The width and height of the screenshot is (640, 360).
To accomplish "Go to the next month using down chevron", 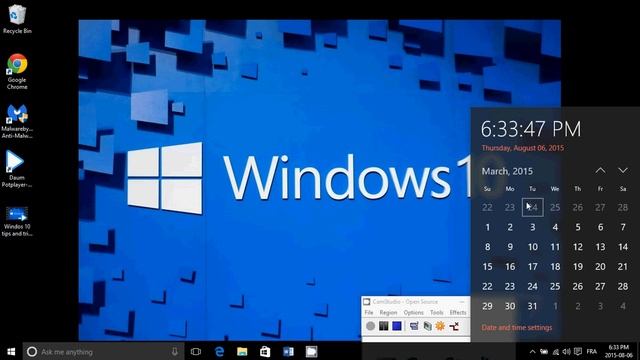I will [x=623, y=170].
